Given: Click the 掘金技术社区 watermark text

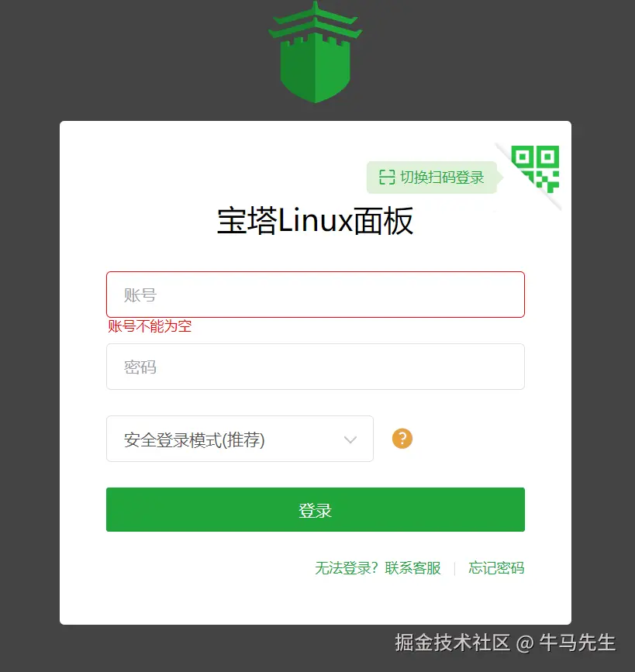Looking at the screenshot, I should click(x=452, y=643).
